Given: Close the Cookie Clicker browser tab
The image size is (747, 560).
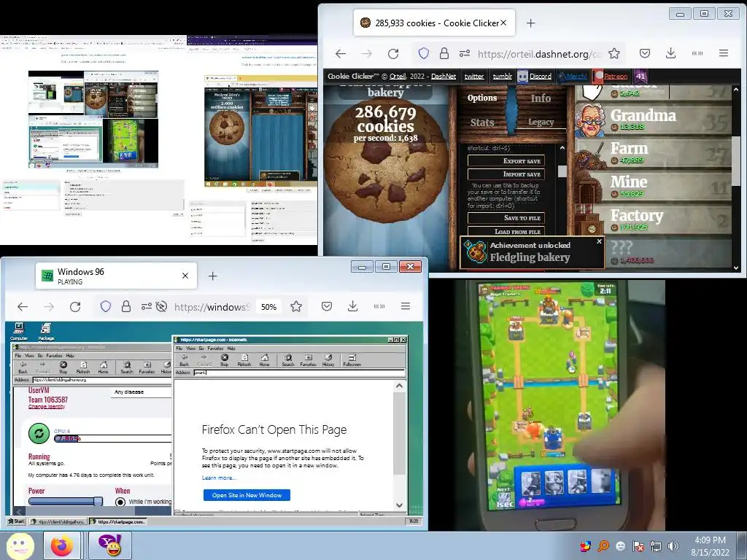Looking at the screenshot, I should (503, 23).
